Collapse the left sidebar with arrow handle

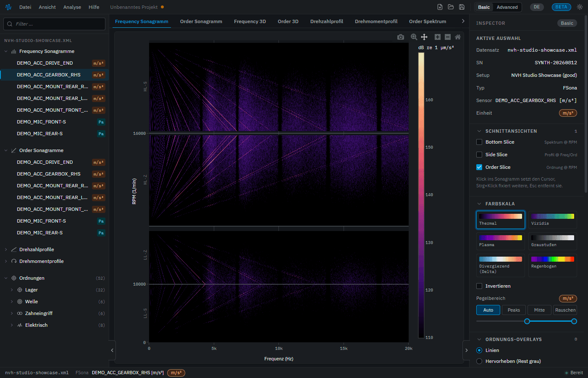click(112, 350)
